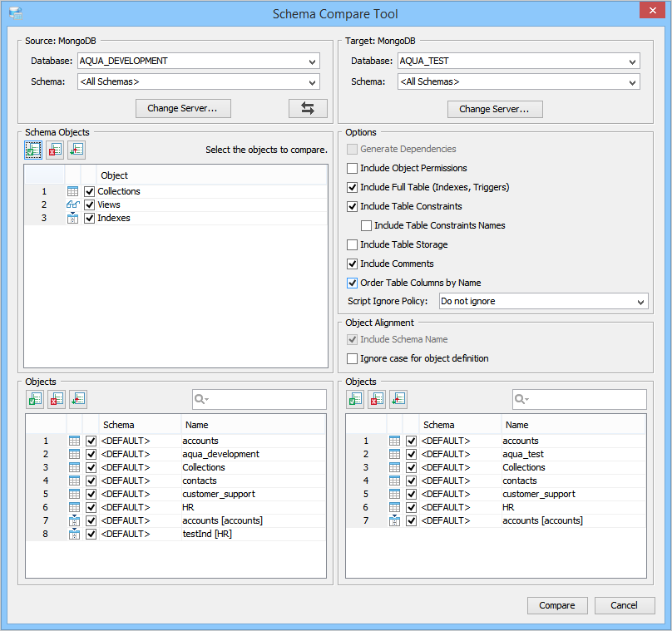Click target Change Server button

495,109
